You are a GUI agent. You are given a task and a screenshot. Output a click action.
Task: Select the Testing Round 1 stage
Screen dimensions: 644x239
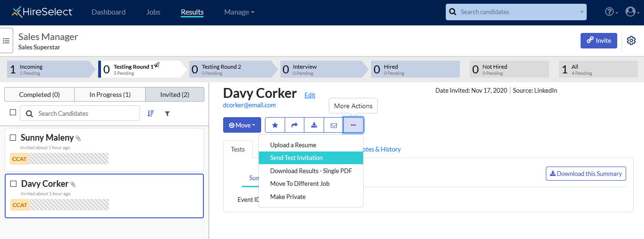pyautogui.click(x=142, y=69)
